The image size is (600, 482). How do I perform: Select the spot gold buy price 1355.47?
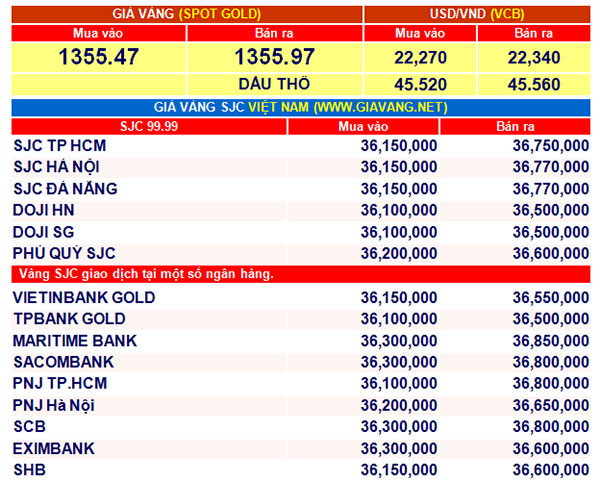98,58
